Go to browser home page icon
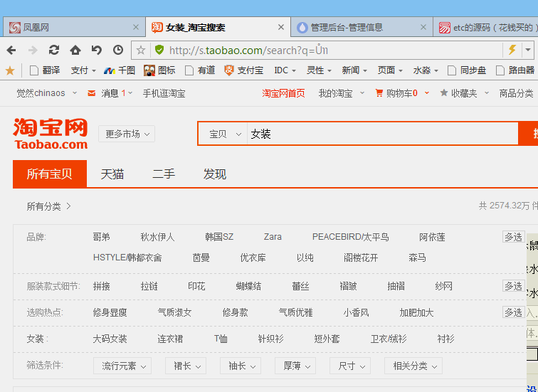538x392 pixels. pos(75,50)
